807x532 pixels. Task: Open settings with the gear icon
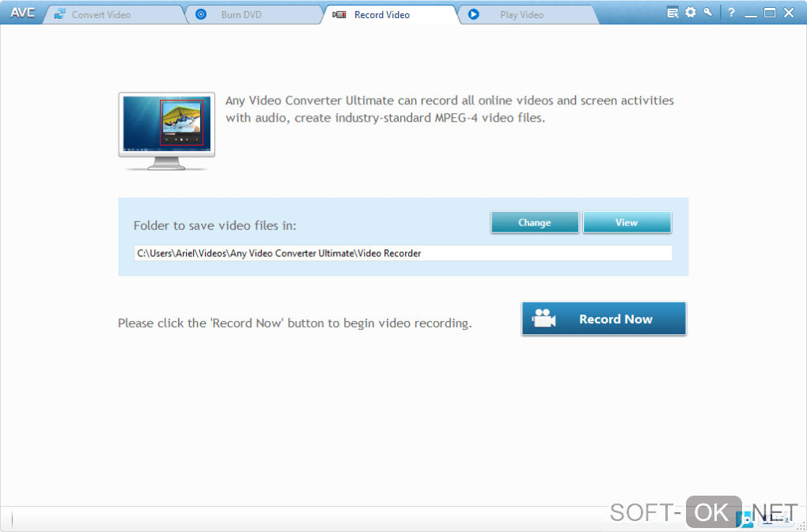click(x=690, y=13)
